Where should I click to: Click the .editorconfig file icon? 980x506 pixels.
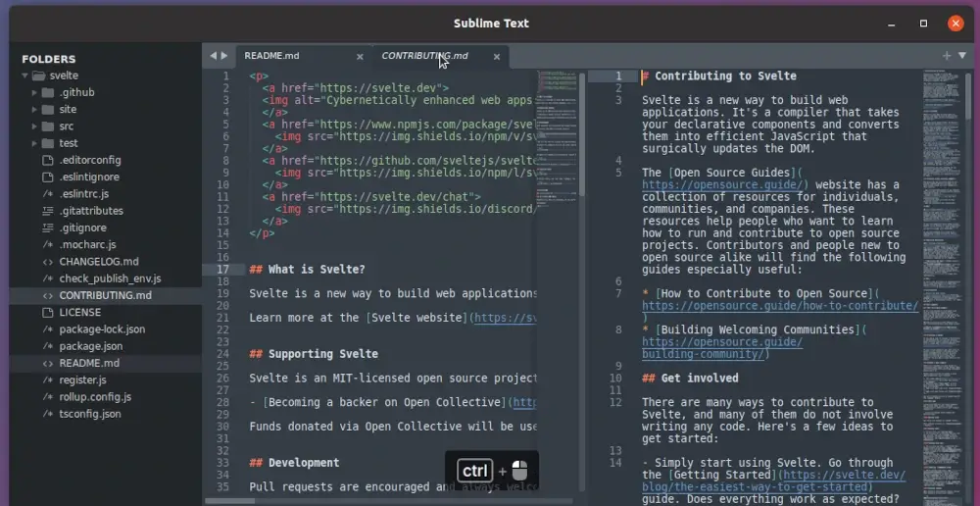[x=47, y=160]
